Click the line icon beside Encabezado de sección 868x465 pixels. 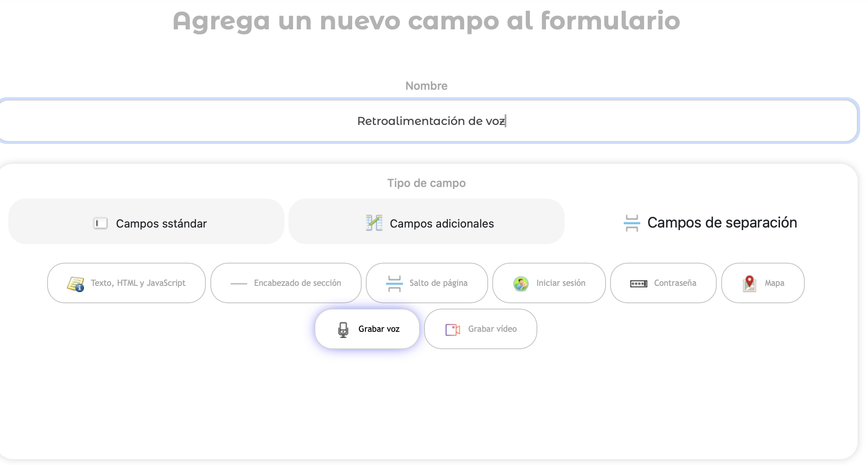(x=238, y=283)
